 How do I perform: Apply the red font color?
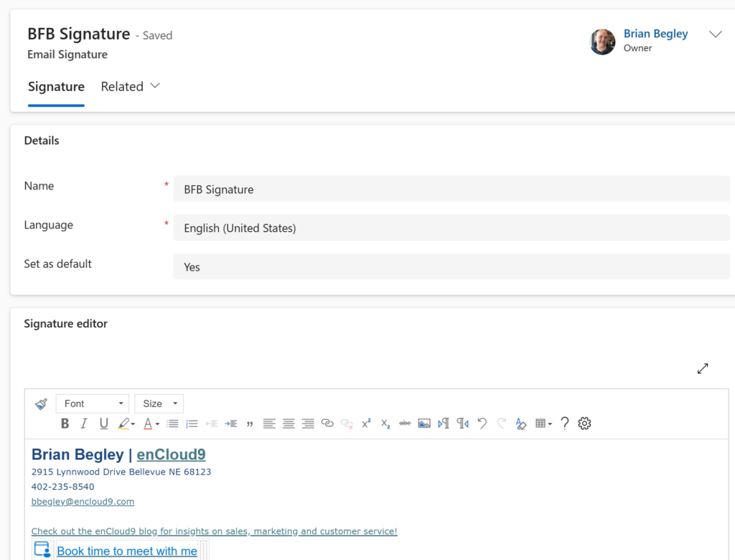148,424
